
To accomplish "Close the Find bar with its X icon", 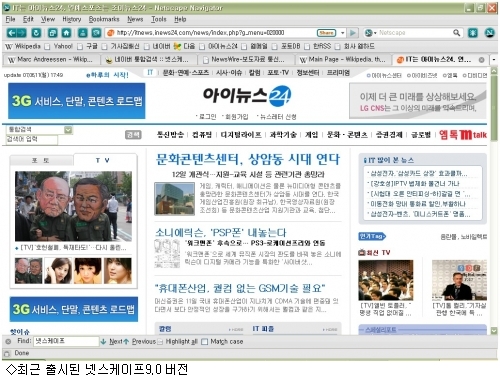I will 9,341.
